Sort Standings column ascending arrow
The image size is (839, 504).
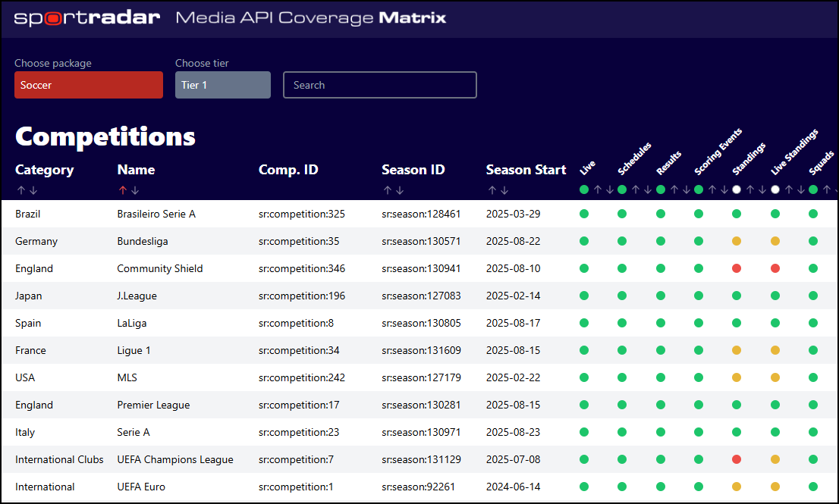pos(750,189)
